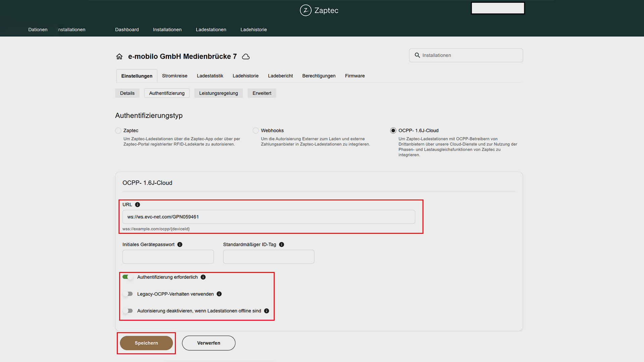Click the wss://example.com/ocpp/{deviceId} hint text
644x362 pixels.
click(x=156, y=229)
